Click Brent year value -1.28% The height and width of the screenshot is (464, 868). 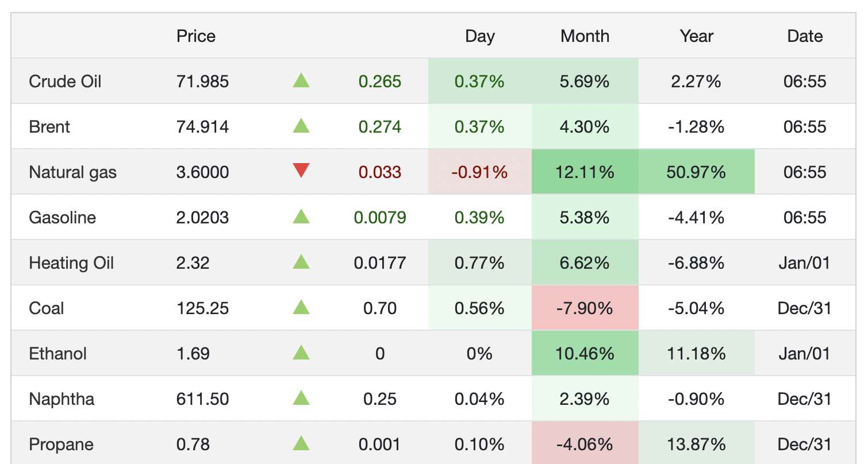696,127
